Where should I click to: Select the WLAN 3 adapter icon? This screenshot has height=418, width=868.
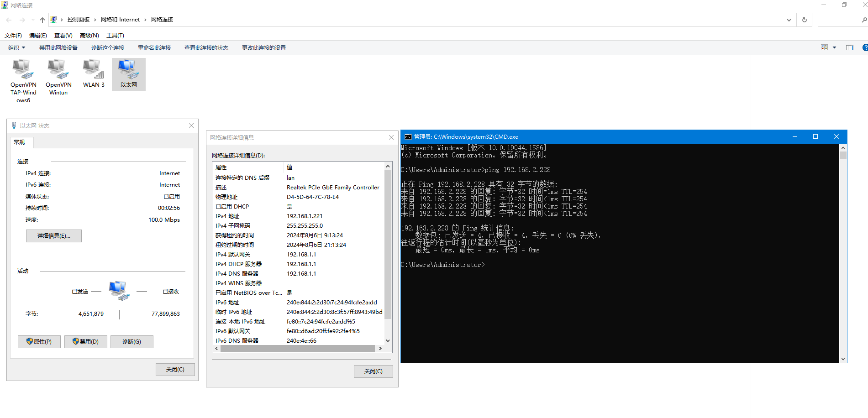[x=93, y=69]
